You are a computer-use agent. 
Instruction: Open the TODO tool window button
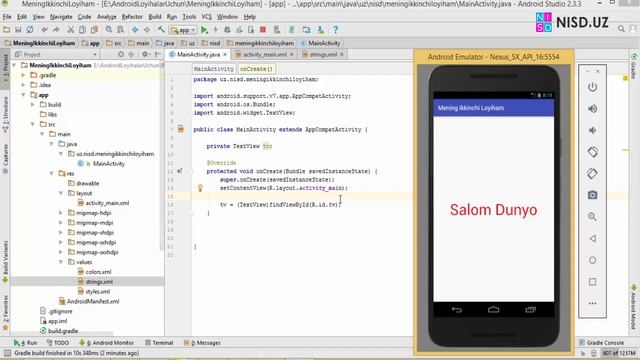click(58, 343)
